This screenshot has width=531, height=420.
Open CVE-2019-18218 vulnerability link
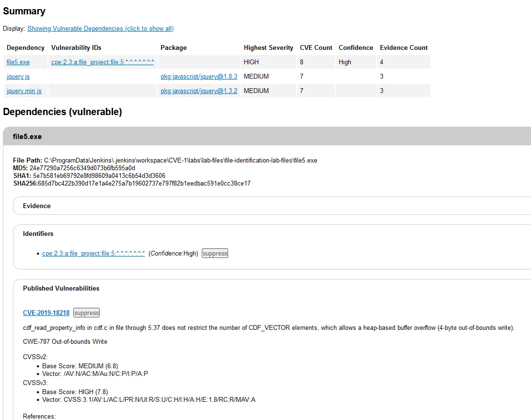(x=46, y=313)
